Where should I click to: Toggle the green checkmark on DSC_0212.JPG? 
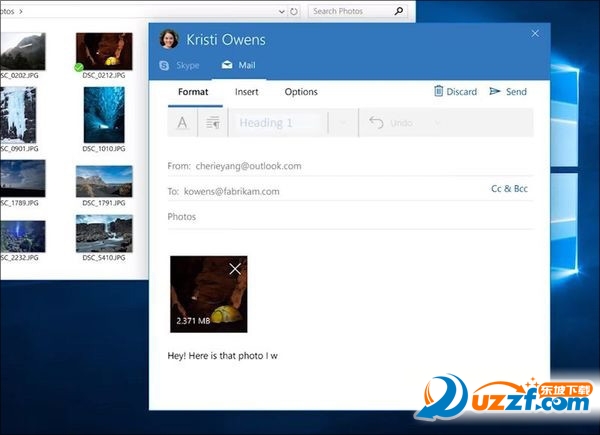[x=79, y=67]
